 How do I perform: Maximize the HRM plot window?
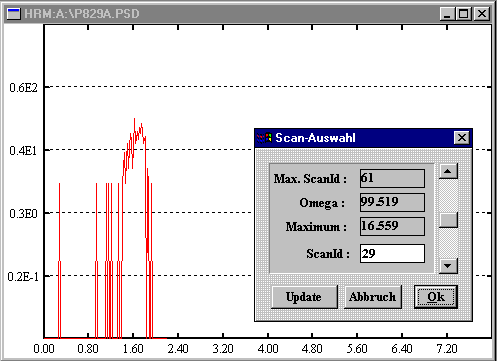[x=463, y=14]
